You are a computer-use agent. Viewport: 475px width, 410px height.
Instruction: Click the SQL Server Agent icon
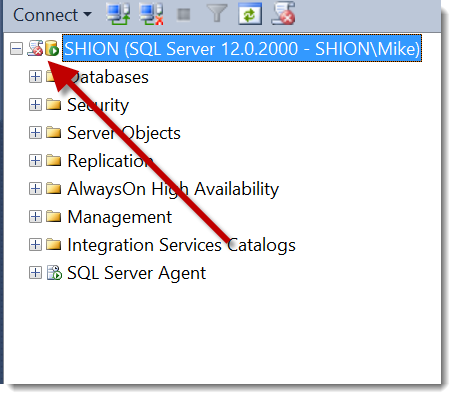pyautogui.click(x=54, y=273)
